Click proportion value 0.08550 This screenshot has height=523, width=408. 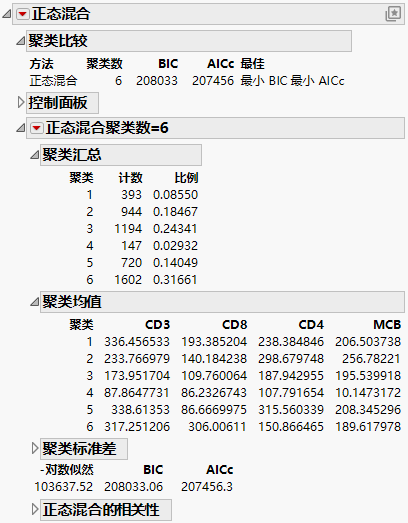point(175,195)
